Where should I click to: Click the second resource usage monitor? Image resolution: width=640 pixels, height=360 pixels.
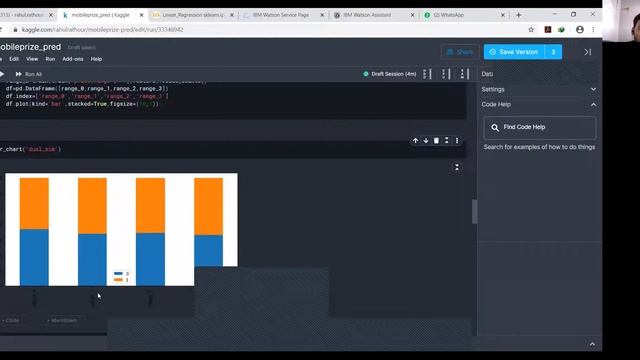[446, 74]
